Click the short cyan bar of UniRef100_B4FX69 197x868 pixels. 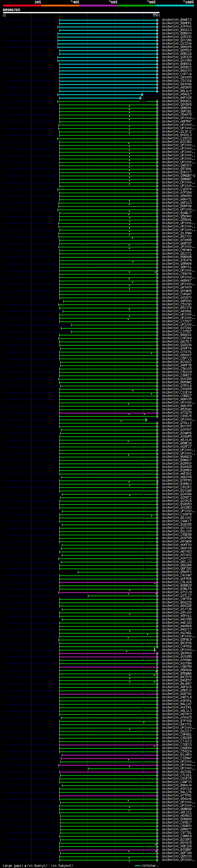[100, 98]
